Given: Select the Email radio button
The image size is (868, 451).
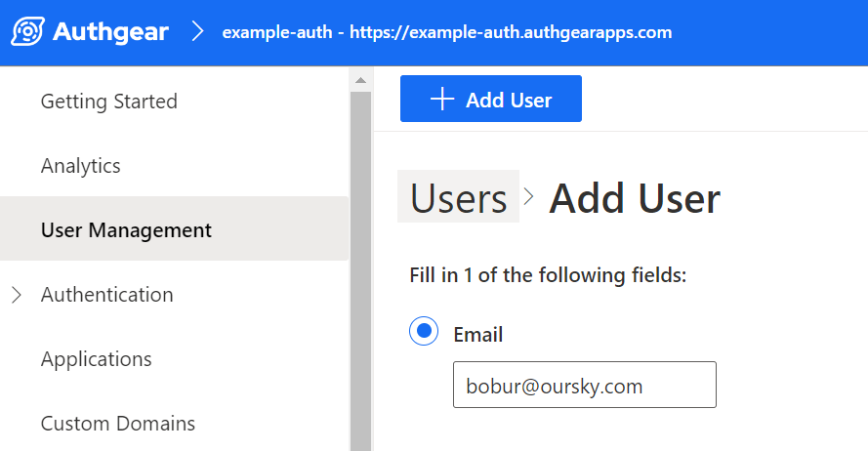Looking at the screenshot, I should coord(424,332).
